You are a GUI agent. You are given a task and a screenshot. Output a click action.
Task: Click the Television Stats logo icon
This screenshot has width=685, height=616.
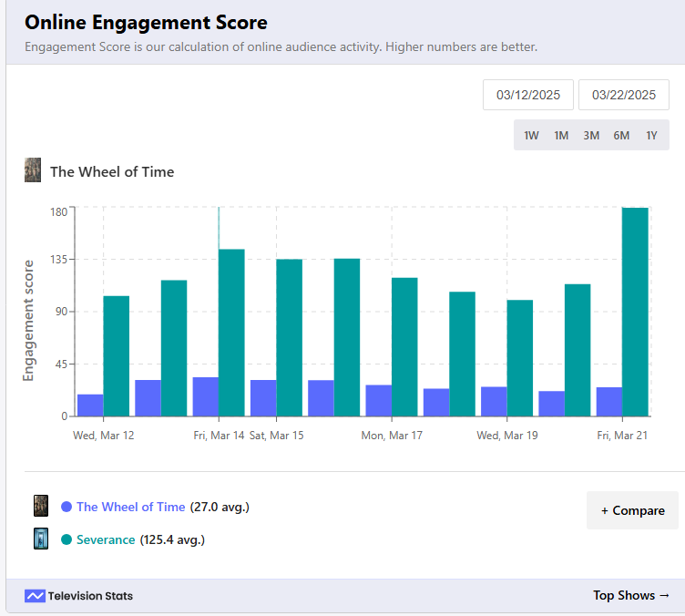[35, 596]
